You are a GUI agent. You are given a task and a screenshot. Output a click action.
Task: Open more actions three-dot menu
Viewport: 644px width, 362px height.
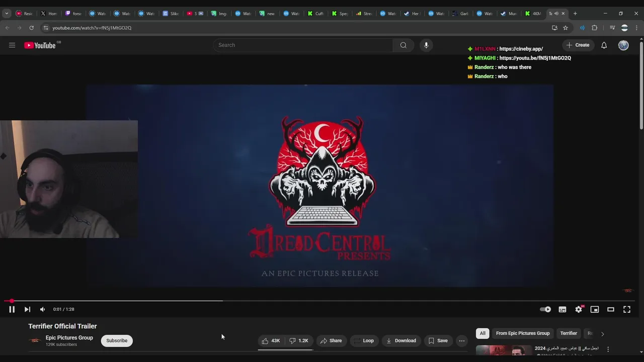tap(462, 340)
